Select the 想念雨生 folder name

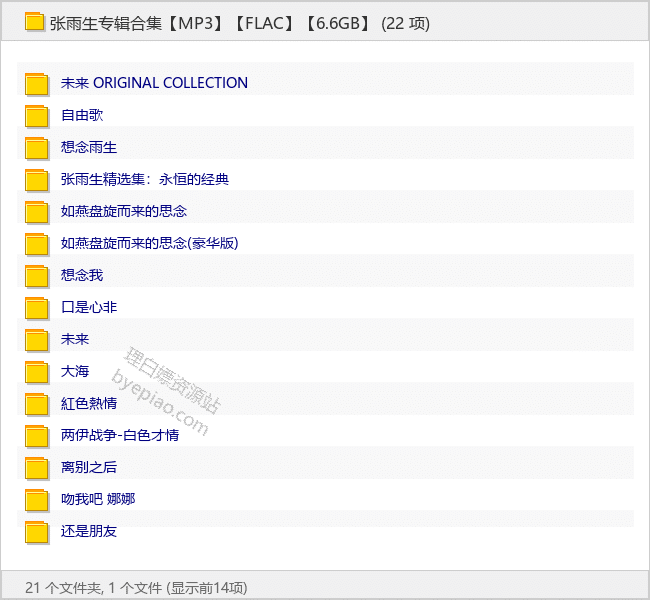point(89,147)
